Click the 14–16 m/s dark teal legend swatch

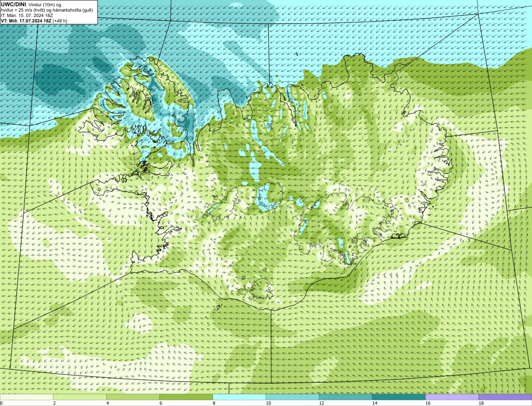(x=399, y=397)
